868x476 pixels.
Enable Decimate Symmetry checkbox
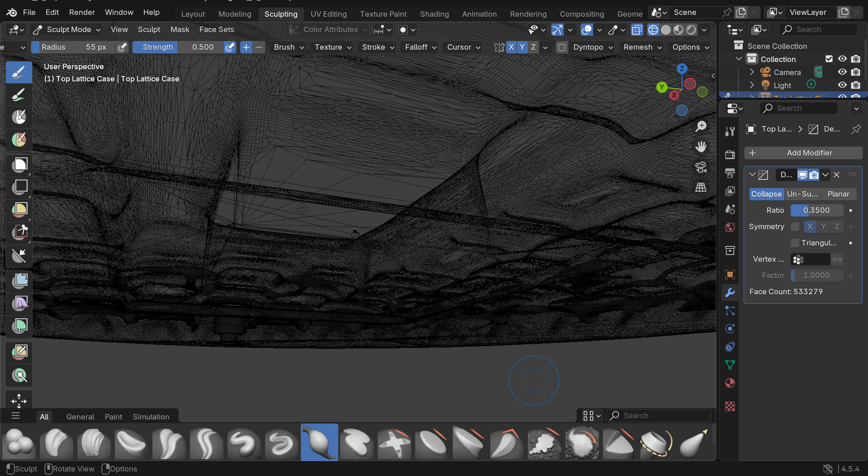coord(795,226)
